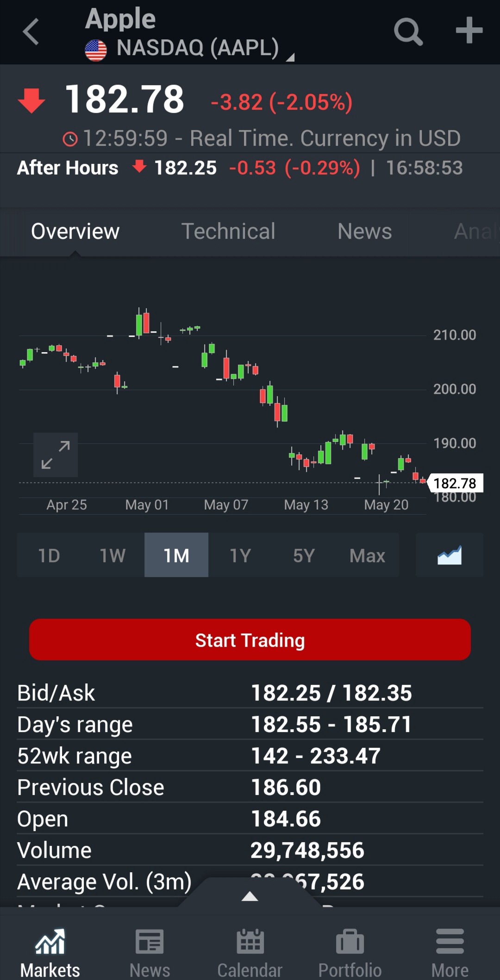Select the 1W chart timeframe
This screenshot has height=980, width=500.
point(112,555)
